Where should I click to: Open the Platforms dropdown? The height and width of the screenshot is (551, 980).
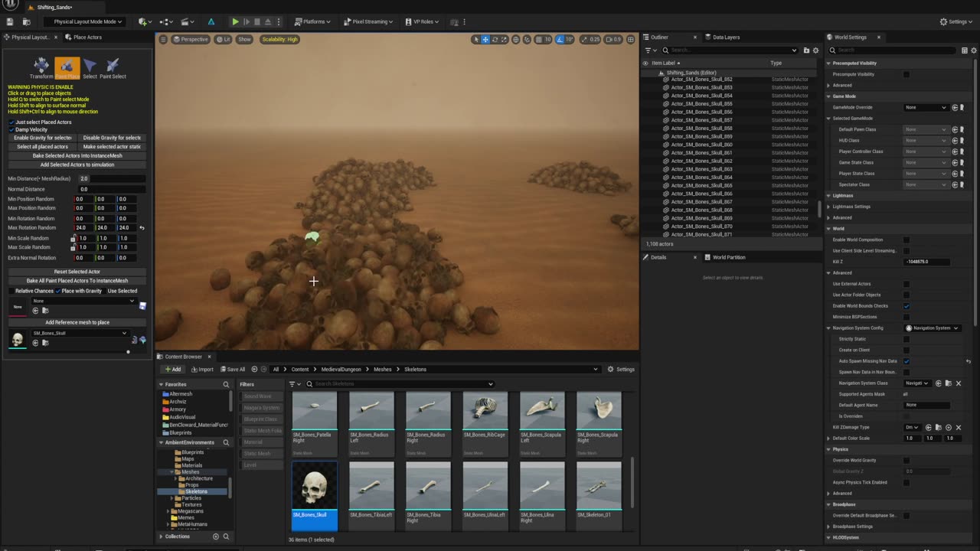tap(312, 21)
